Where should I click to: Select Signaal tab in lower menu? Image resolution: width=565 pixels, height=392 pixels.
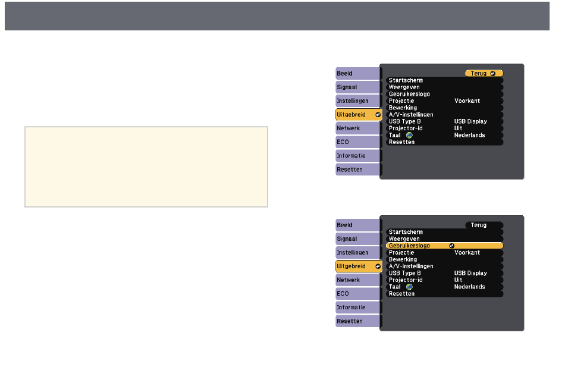point(357,239)
